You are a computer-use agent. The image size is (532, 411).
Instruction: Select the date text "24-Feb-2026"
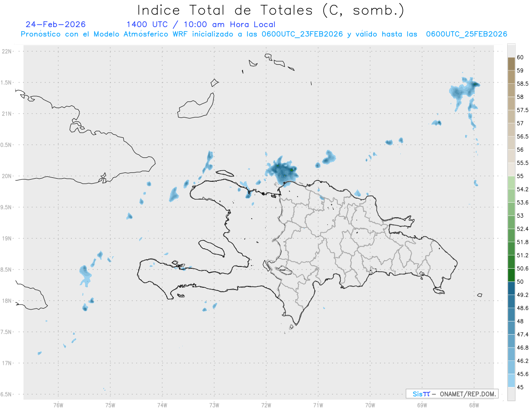coord(56,24)
